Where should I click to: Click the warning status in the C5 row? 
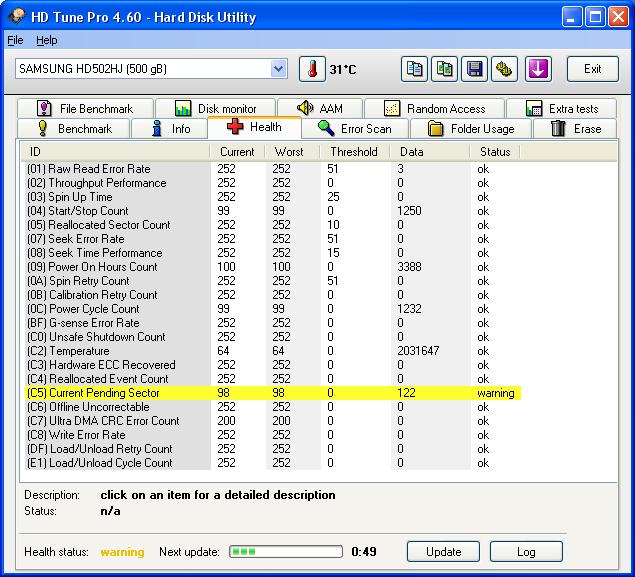coord(496,393)
